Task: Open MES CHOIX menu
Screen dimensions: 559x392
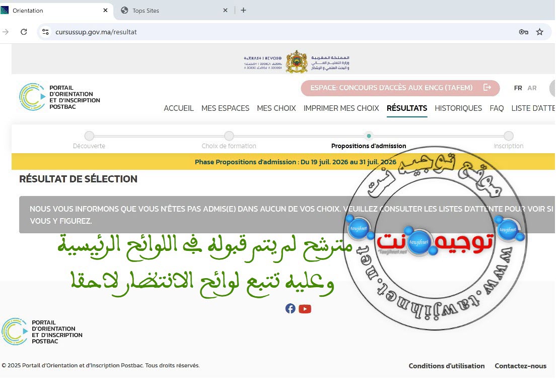Action: point(276,108)
